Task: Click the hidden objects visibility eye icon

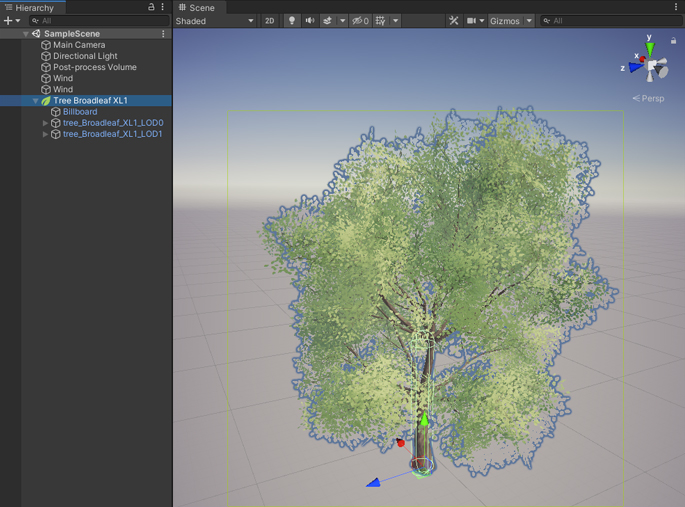Action: 359,21
